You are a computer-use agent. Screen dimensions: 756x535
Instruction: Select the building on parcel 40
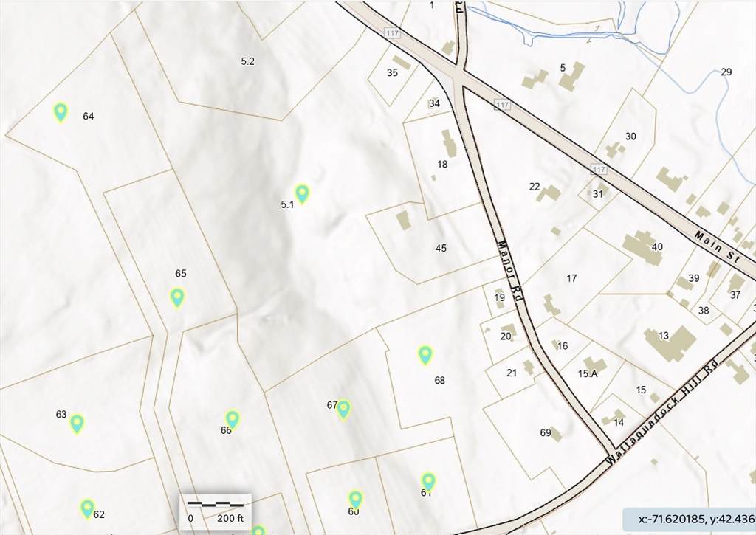[x=642, y=246]
